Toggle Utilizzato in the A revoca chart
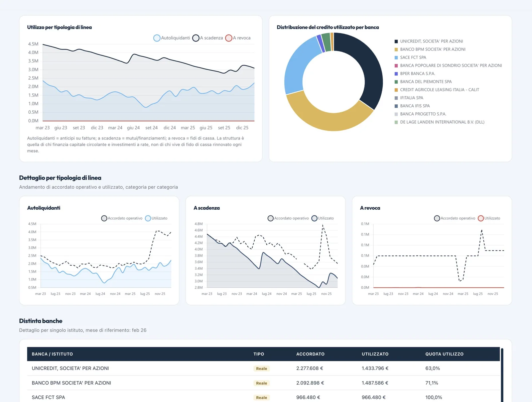This screenshot has height=402, width=532. point(489,218)
